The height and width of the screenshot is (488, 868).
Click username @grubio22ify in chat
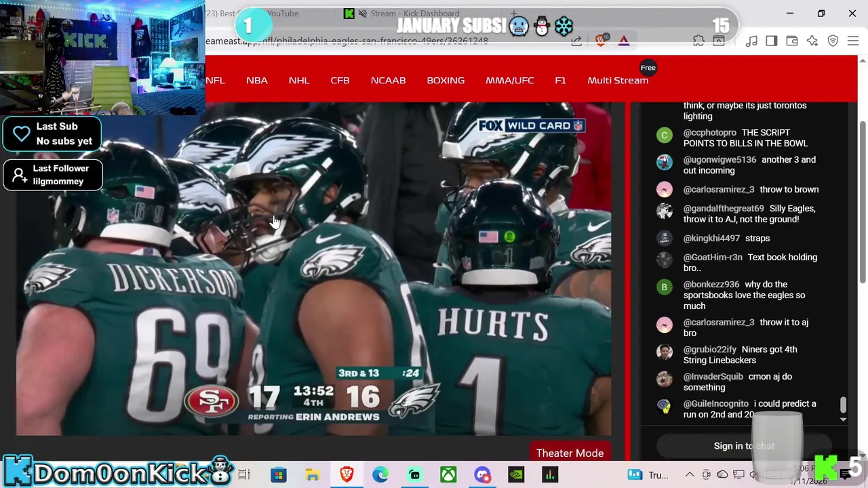(x=710, y=349)
